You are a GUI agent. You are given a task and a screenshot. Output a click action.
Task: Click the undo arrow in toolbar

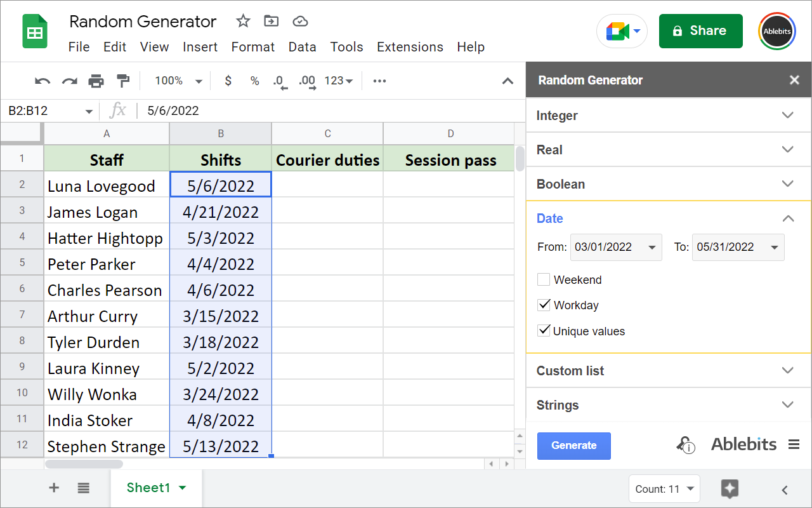click(43, 81)
